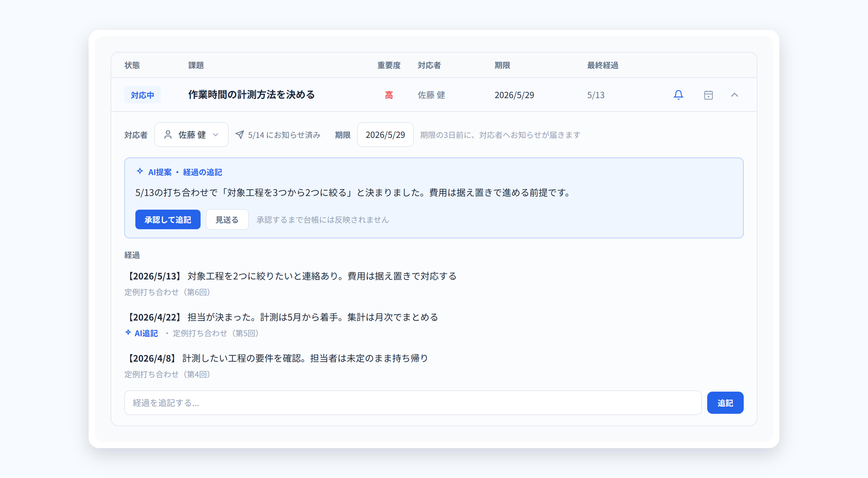Click the bell notification icon
The image size is (868, 478).
(678, 95)
